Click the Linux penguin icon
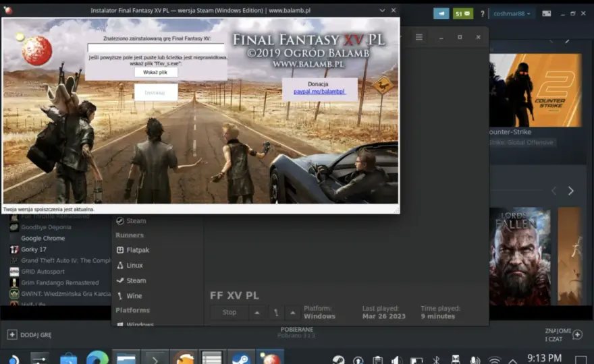The height and width of the screenshot is (364, 594). click(120, 265)
